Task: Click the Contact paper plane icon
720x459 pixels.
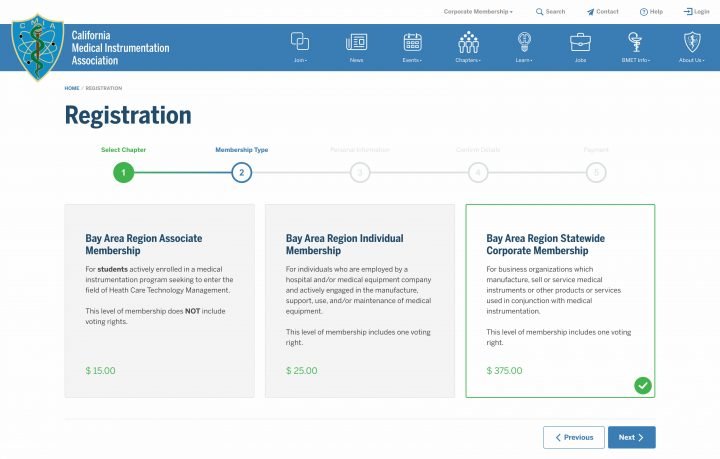Action: 591,11
